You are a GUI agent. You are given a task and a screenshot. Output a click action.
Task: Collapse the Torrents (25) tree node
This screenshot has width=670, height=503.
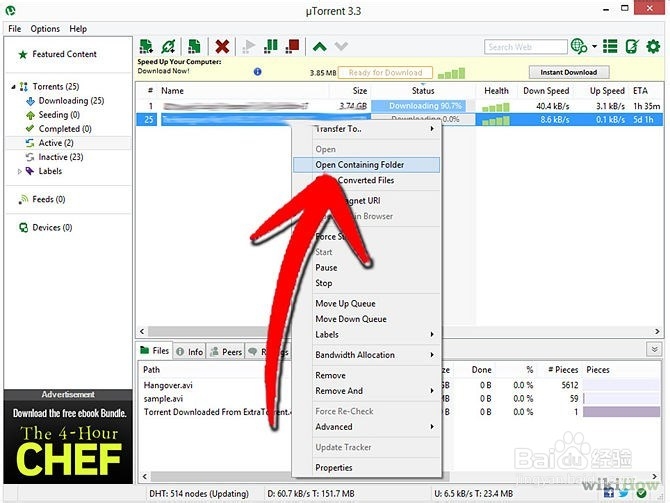coord(13,87)
